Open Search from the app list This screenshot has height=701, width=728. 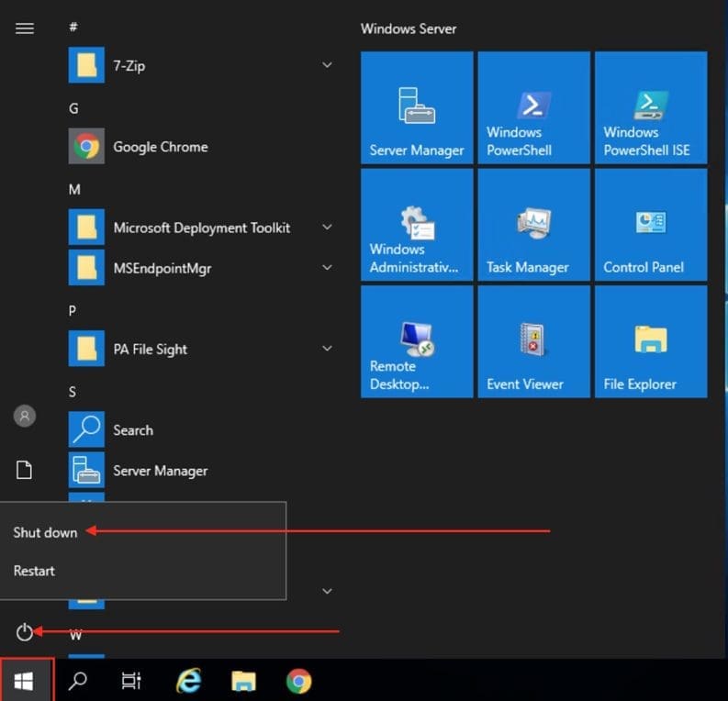132,430
